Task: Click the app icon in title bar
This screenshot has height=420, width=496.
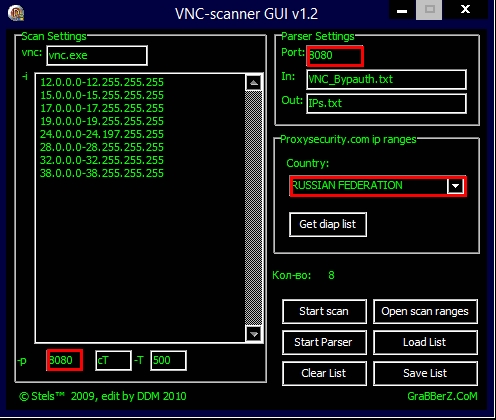Action: (x=16, y=13)
